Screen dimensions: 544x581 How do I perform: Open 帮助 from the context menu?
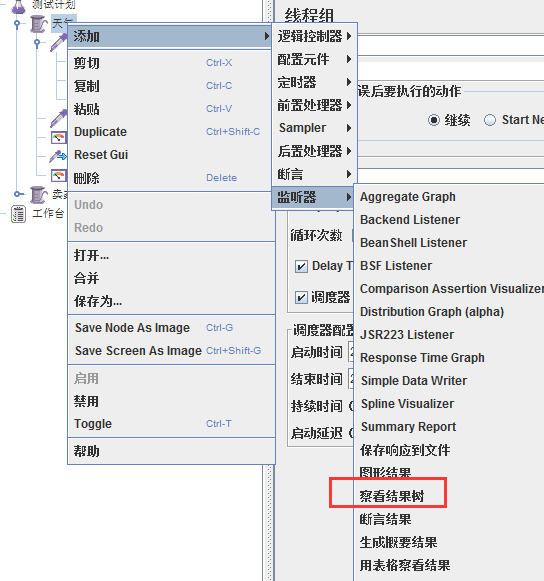(x=171, y=451)
